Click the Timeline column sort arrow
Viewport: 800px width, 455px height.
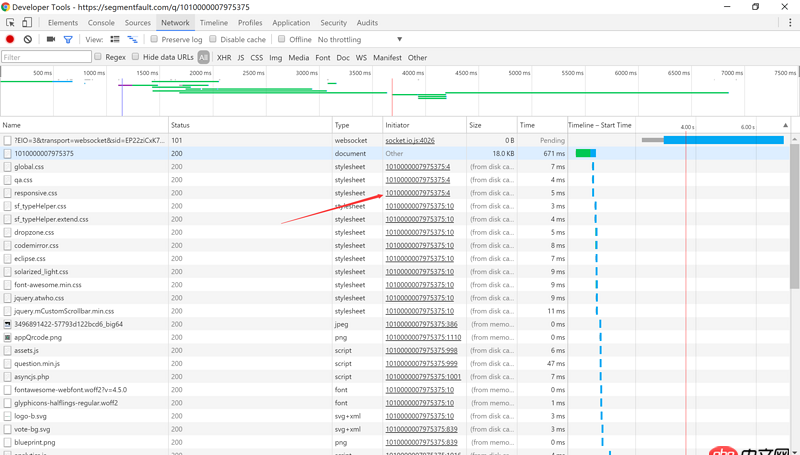785,126
